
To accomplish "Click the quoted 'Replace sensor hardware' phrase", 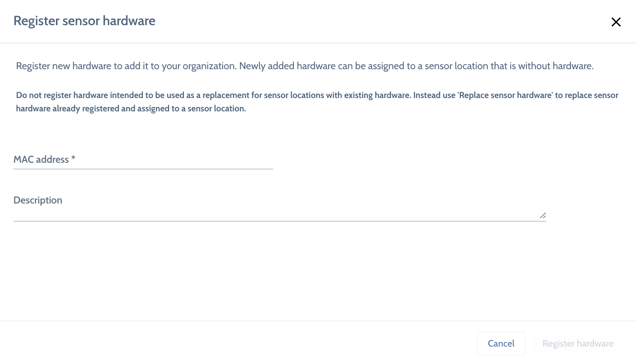I will click(x=506, y=95).
